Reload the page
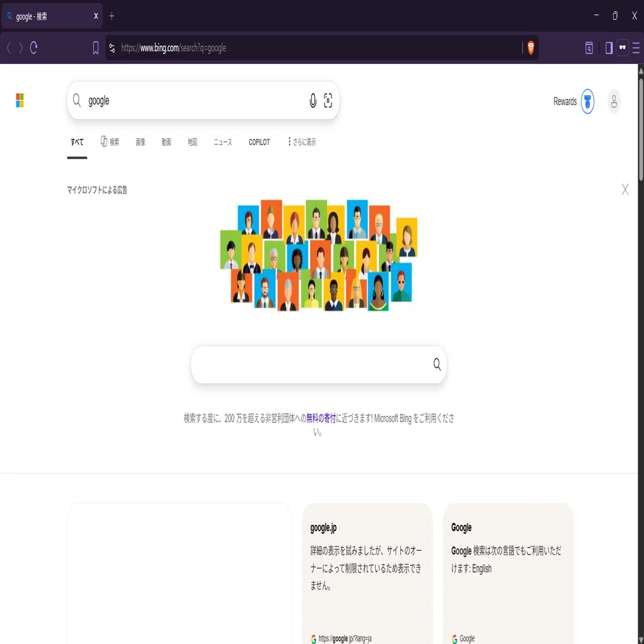The width and height of the screenshot is (644, 644). (x=34, y=48)
